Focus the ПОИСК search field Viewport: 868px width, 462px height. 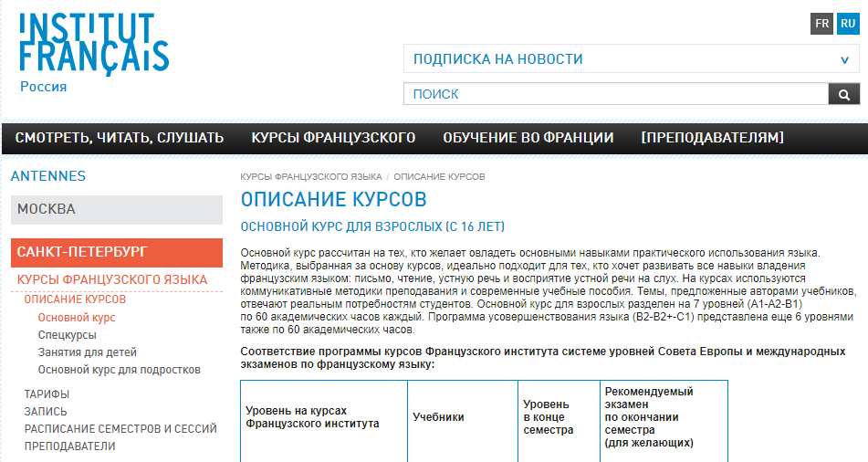(x=616, y=94)
